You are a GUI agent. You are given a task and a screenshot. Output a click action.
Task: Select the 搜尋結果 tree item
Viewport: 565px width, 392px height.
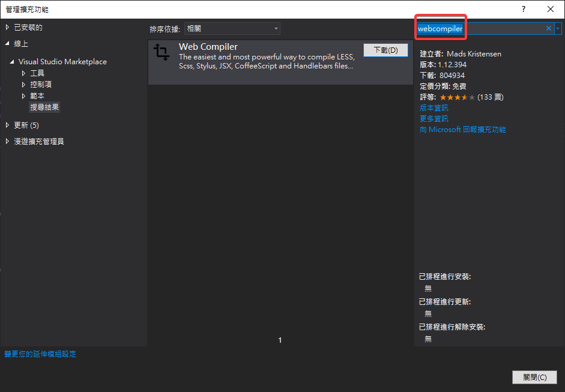(x=45, y=107)
